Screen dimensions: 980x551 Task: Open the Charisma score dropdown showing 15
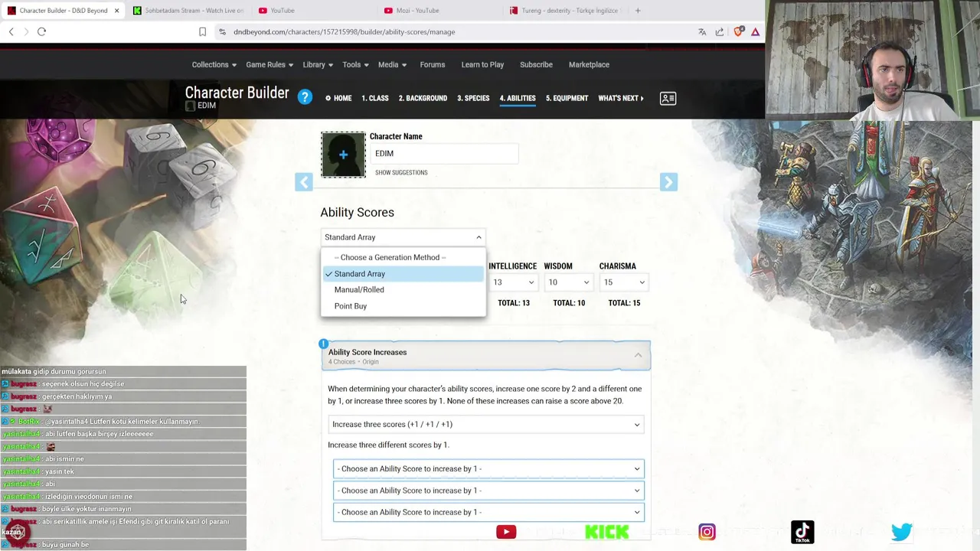[623, 282]
